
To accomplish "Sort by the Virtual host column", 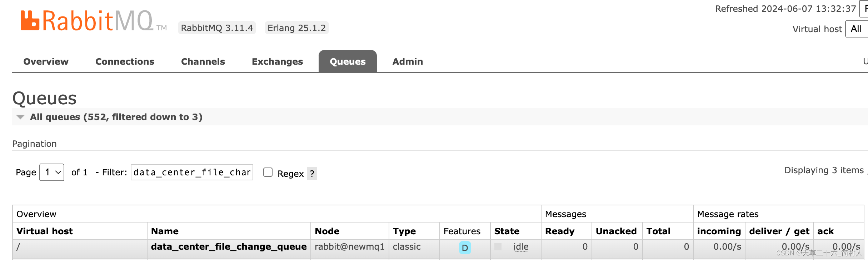I will coord(45,231).
